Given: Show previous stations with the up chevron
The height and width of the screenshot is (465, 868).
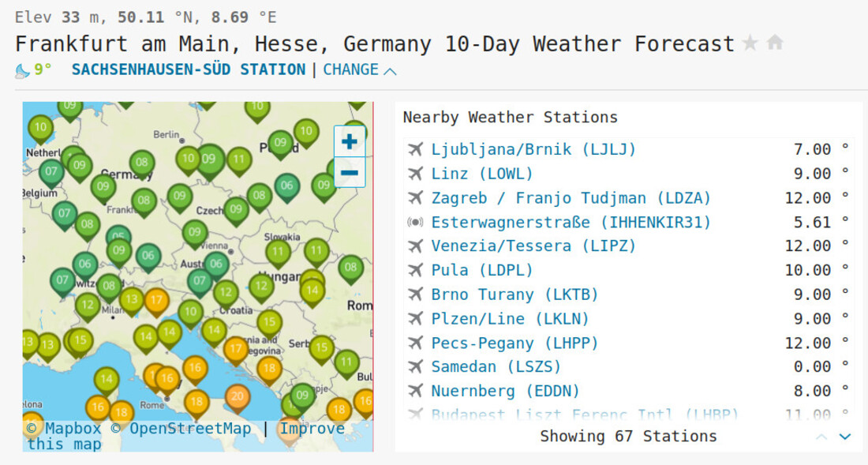Looking at the screenshot, I should [821, 437].
